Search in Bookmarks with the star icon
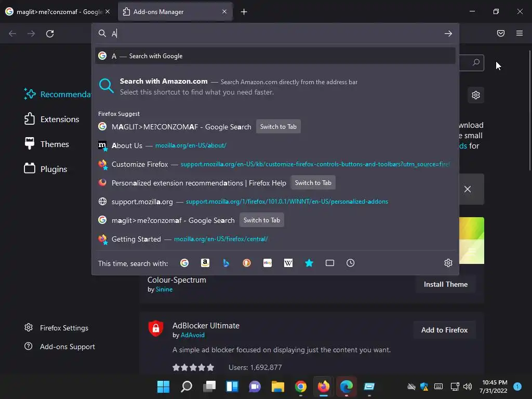Screen dimensions: 532x399 coord(309,263)
